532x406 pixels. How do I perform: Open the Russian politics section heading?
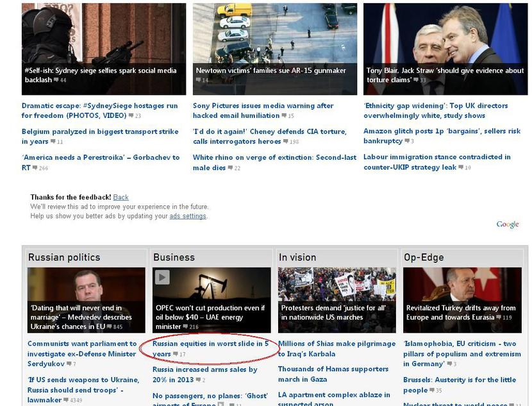point(64,257)
